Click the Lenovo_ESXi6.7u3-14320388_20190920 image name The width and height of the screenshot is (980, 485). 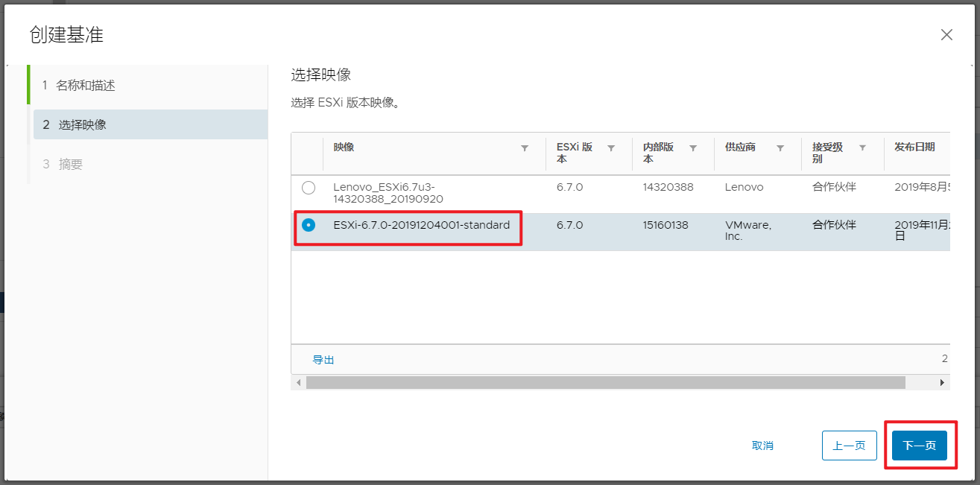tap(388, 193)
